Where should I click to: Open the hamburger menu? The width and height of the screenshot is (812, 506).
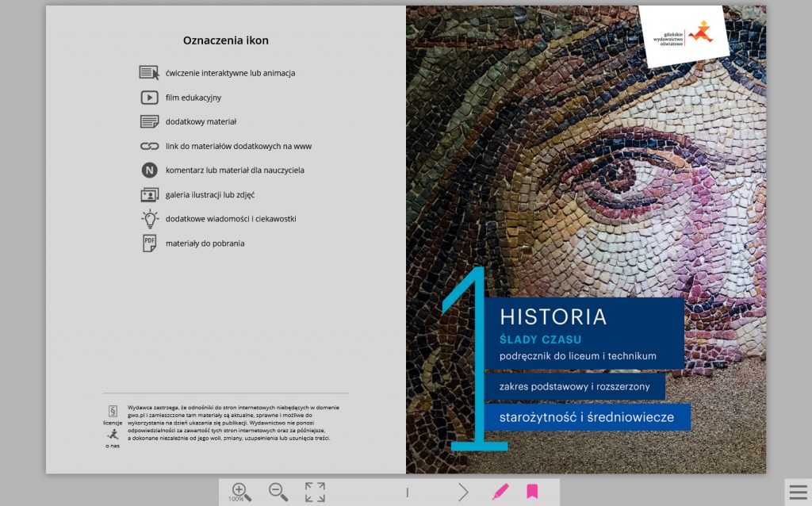798,492
